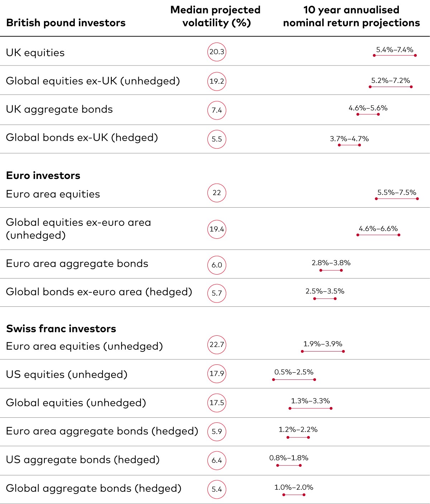Screen dimensions: 430x504
Task: Select the 0.5%–2.5% return range label
Action: [294, 372]
